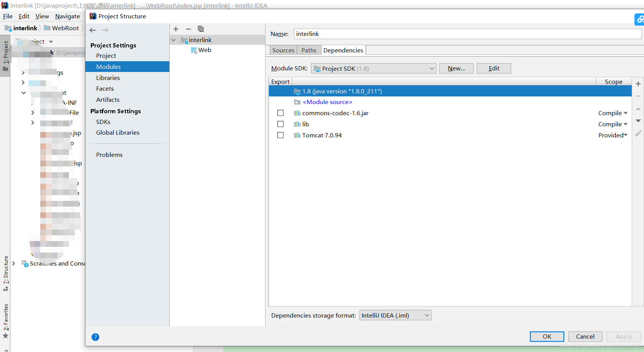Open the Project tool window tab
644x352 pixels.
(5, 56)
